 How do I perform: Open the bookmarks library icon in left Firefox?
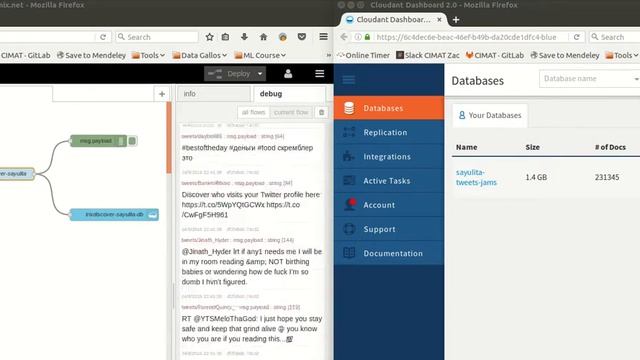pyautogui.click(x=225, y=37)
